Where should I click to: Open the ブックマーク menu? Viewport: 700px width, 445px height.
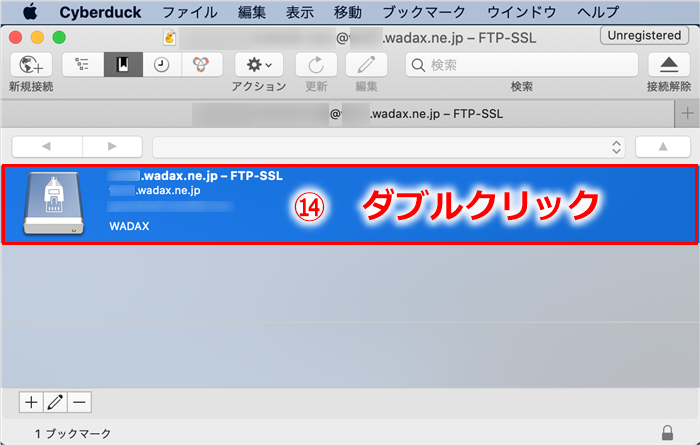pyautogui.click(x=424, y=12)
